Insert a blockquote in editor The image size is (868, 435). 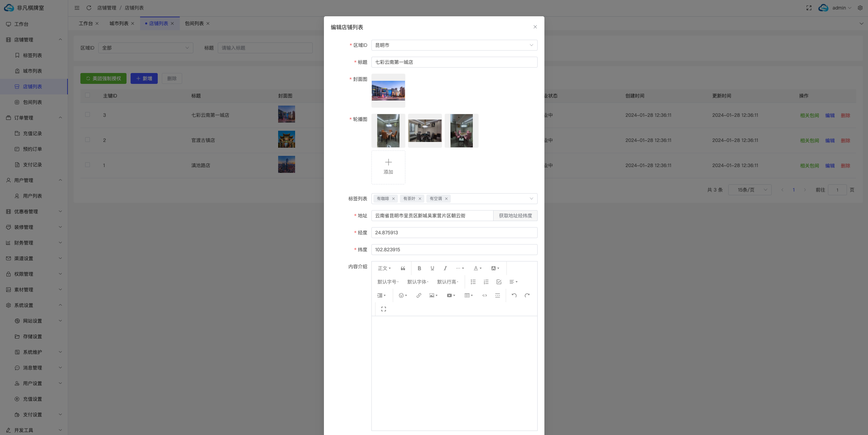403,268
